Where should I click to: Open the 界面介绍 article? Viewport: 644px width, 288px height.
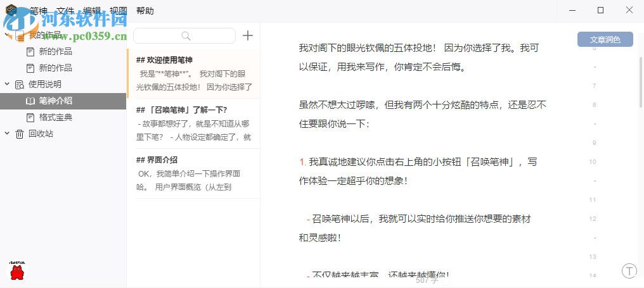(193, 173)
